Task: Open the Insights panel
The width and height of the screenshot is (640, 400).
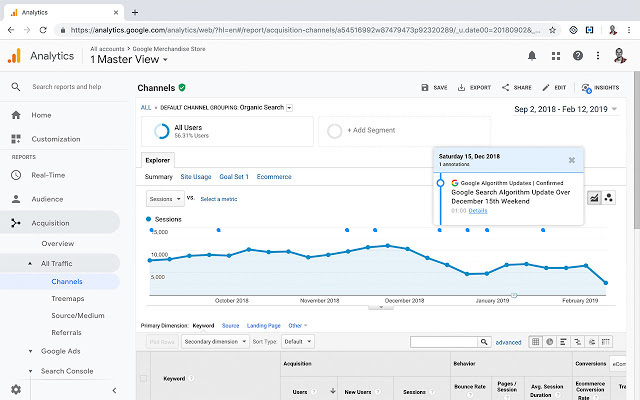Action: coord(599,88)
